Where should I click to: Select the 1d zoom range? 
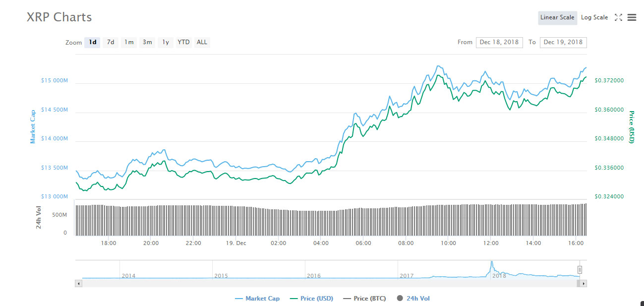(93, 42)
